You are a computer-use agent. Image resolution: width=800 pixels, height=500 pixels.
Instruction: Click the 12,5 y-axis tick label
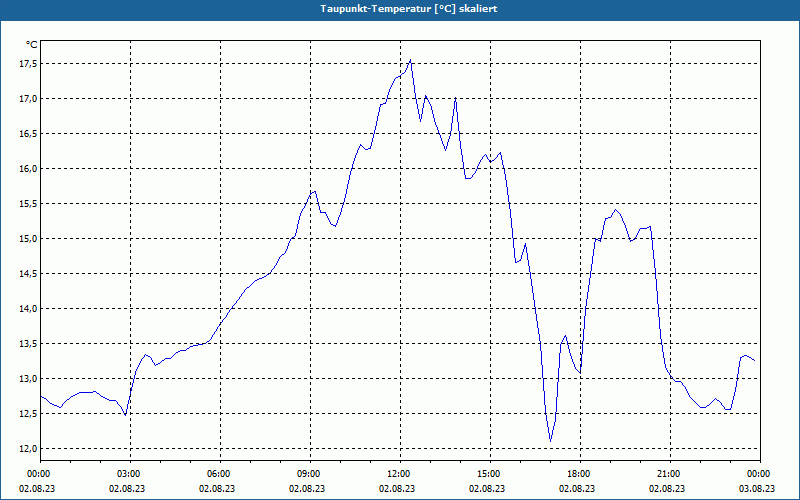click(29, 414)
